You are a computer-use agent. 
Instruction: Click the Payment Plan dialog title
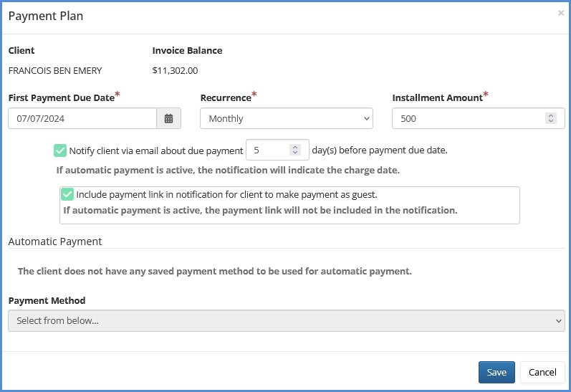click(46, 16)
